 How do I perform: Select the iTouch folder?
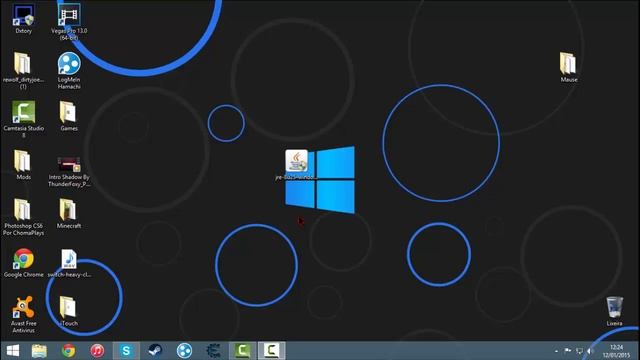[69, 311]
